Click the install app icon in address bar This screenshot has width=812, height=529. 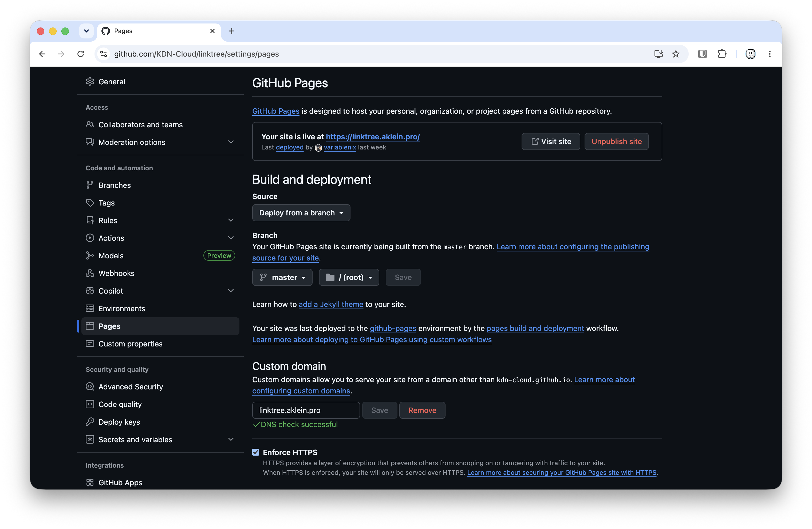(659, 54)
